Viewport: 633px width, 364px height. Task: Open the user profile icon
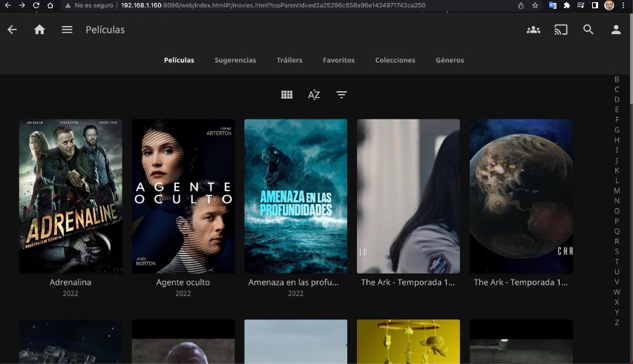(616, 30)
